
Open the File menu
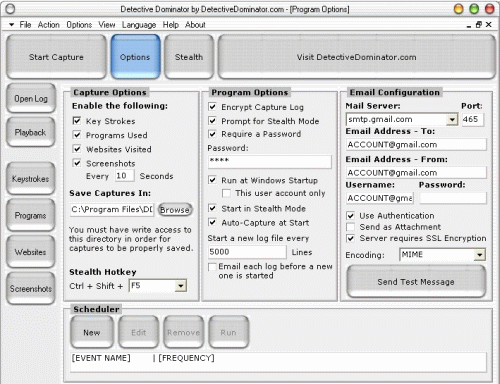click(25, 25)
